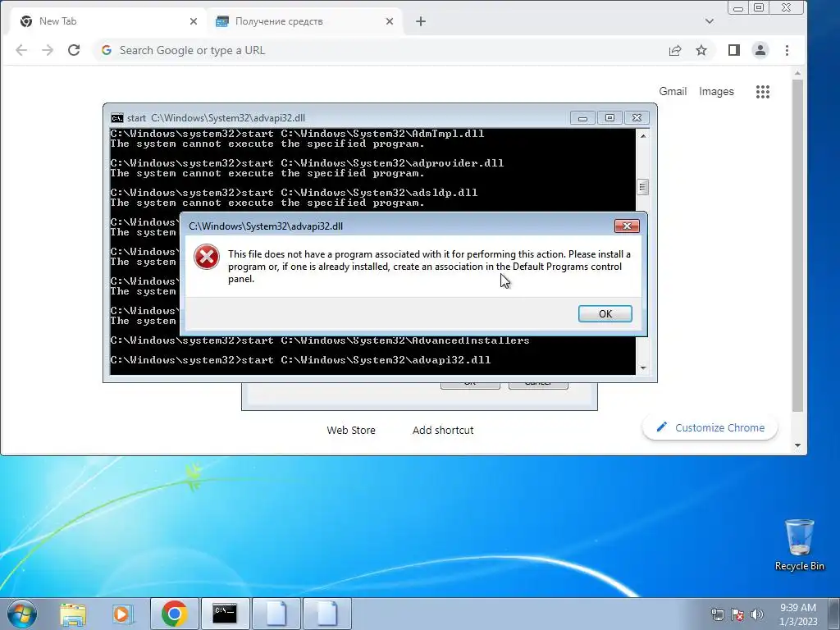Click the clock showing 9:39 AM
840x630 pixels.
tap(798, 614)
